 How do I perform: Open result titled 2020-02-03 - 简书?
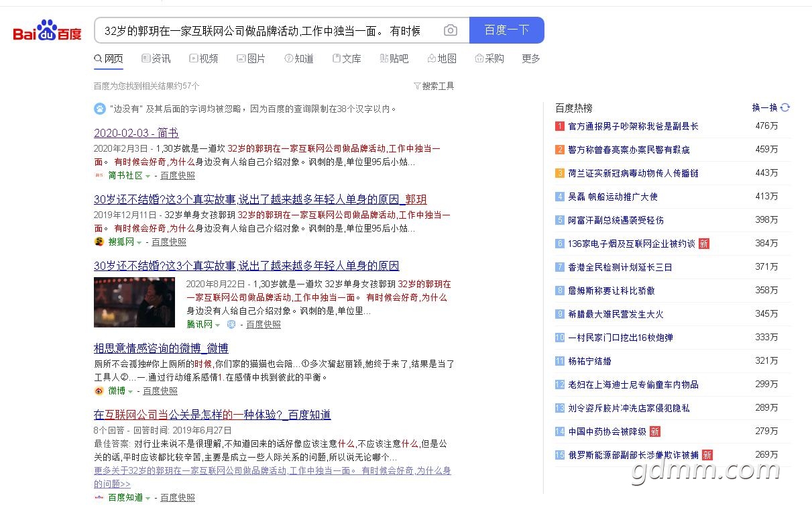tap(136, 133)
